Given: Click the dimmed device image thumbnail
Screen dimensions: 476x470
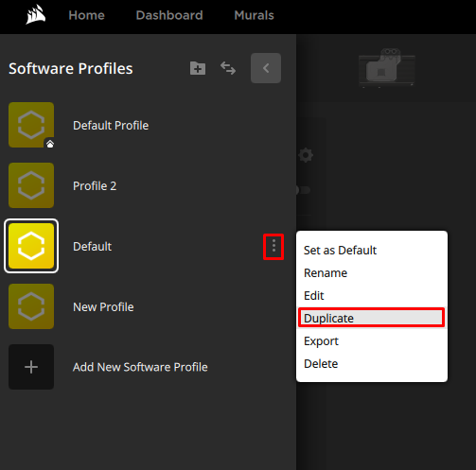Looking at the screenshot, I should 387,67.
